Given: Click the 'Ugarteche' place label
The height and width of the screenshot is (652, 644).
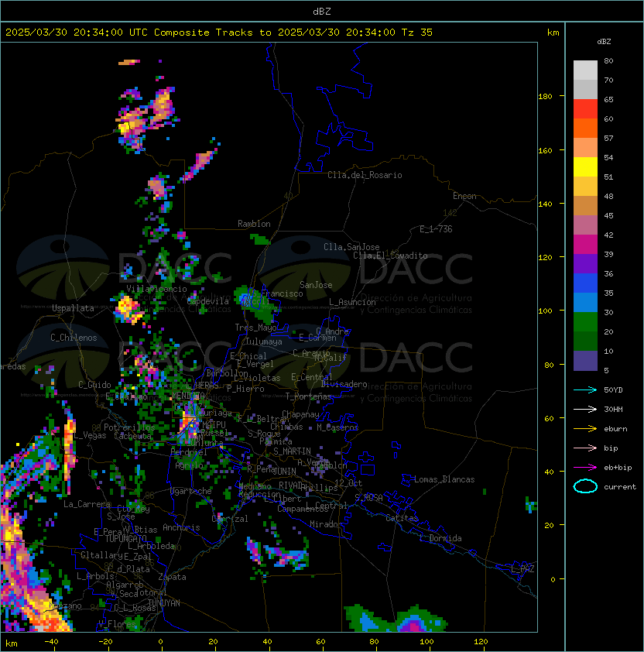Looking at the screenshot, I should tap(191, 491).
